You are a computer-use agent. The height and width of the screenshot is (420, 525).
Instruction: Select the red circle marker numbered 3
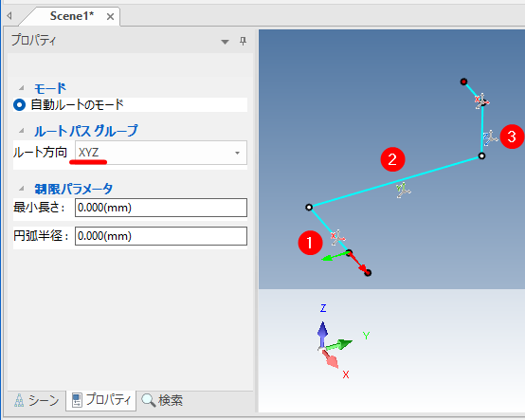512,137
